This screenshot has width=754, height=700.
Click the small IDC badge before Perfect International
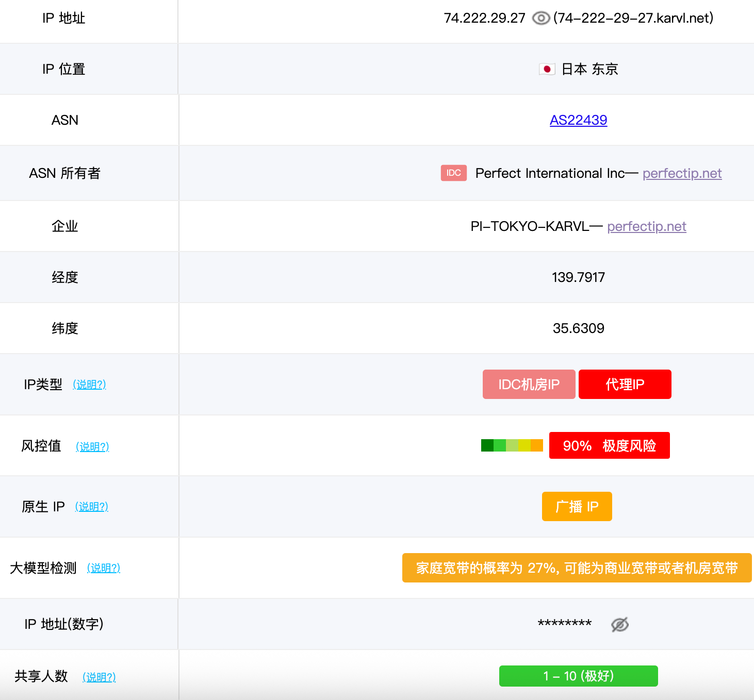pos(453,173)
